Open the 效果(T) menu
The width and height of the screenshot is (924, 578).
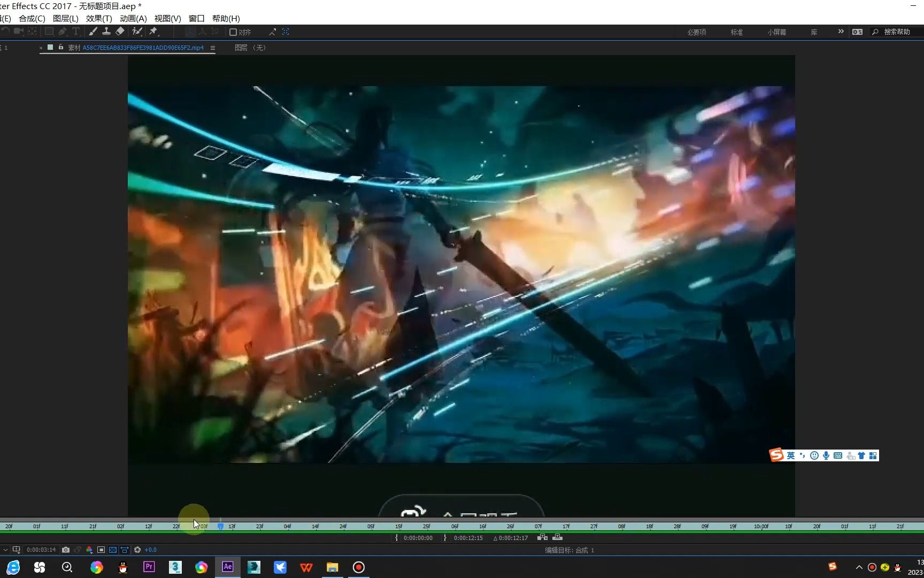[x=99, y=18]
